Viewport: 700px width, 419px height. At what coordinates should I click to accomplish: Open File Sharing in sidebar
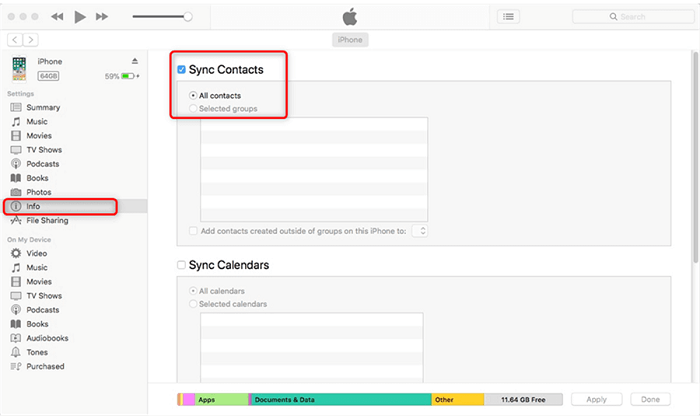pos(46,220)
